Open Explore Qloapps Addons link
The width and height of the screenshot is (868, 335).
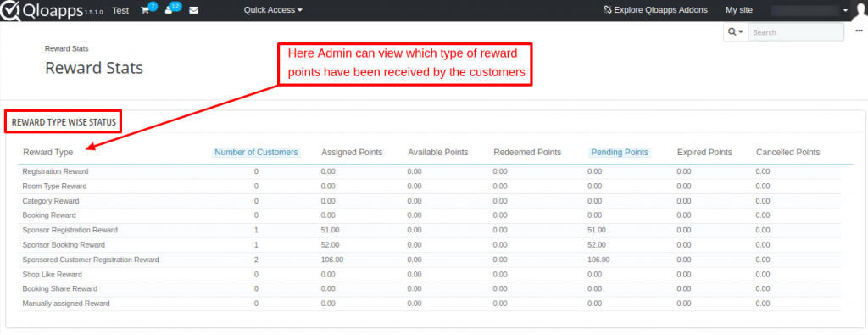click(655, 10)
